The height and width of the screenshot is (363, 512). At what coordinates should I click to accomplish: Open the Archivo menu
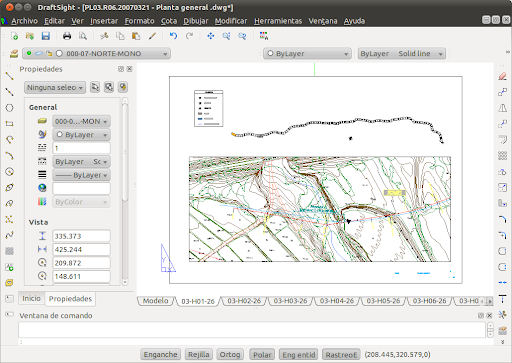24,21
